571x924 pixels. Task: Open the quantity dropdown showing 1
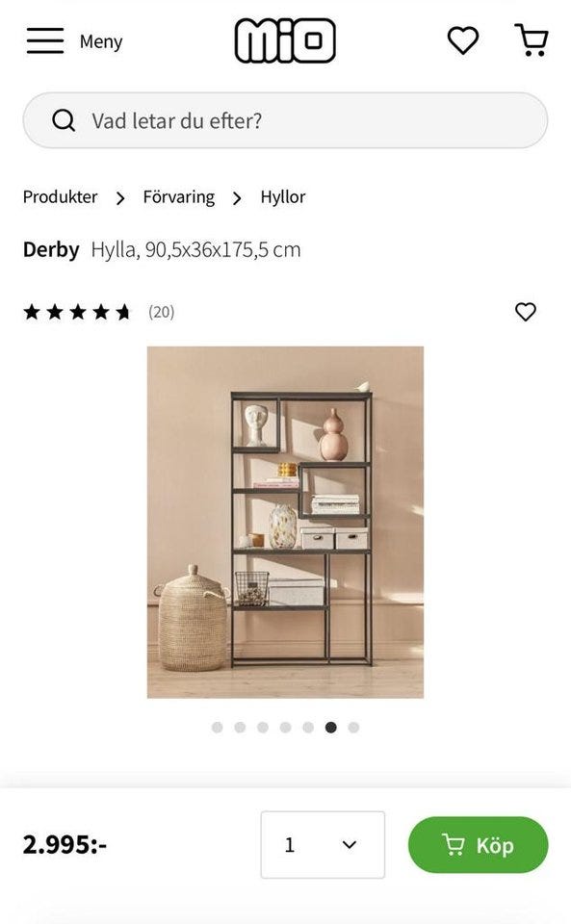click(x=323, y=844)
